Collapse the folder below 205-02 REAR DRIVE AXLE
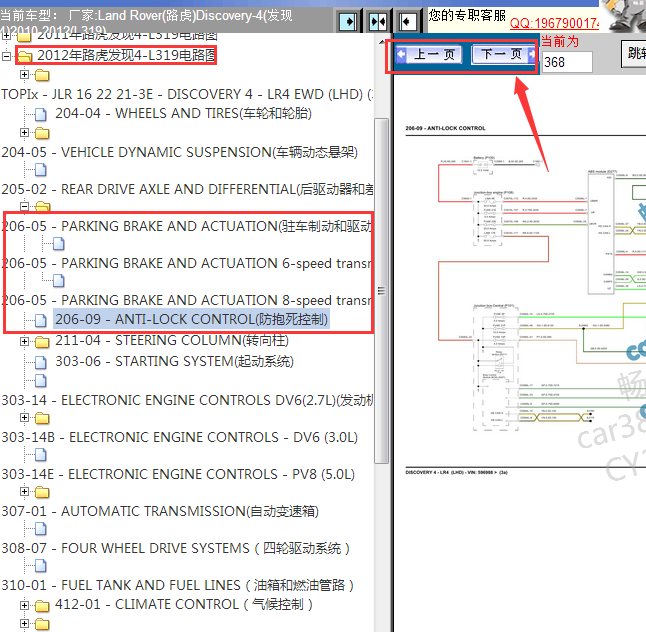The image size is (646, 632). (x=24, y=206)
